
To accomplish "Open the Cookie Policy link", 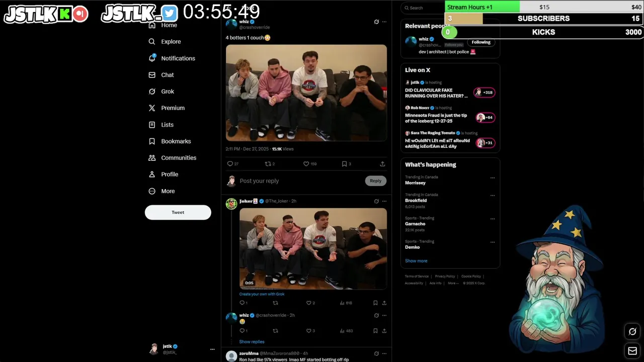I will point(471,277).
